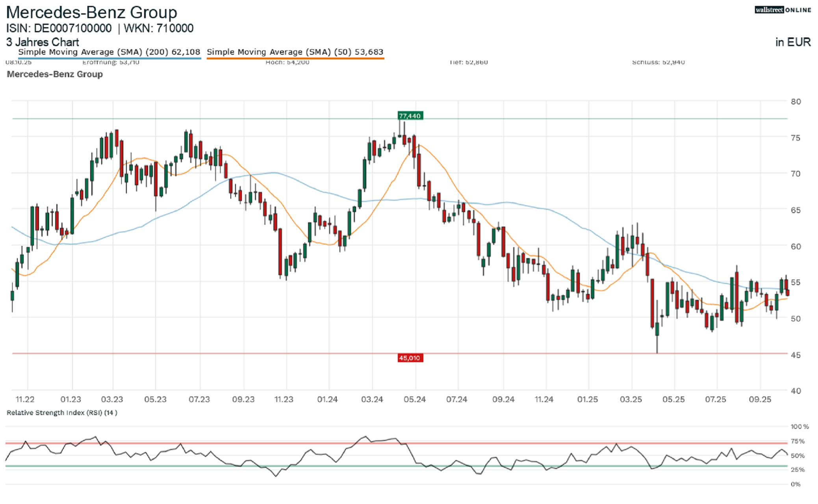Click the 80 price axis label
The height and width of the screenshot is (504, 818).
pos(796,102)
